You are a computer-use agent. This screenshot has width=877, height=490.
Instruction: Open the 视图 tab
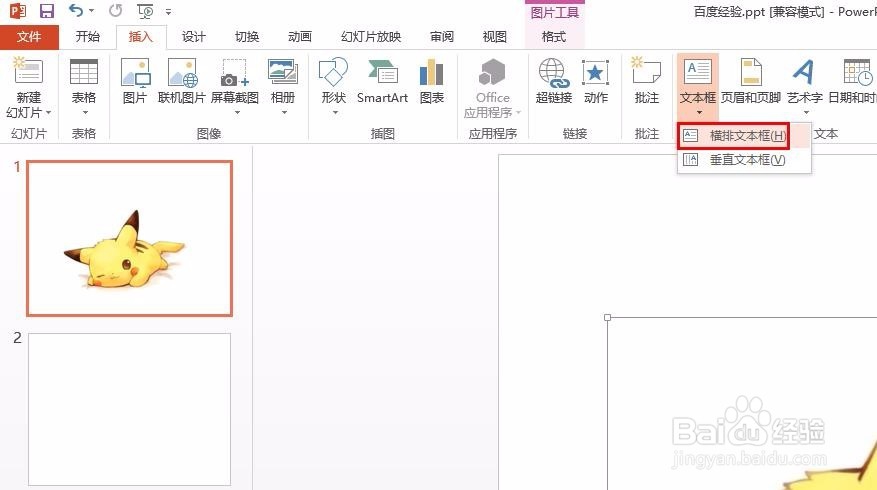tap(494, 37)
